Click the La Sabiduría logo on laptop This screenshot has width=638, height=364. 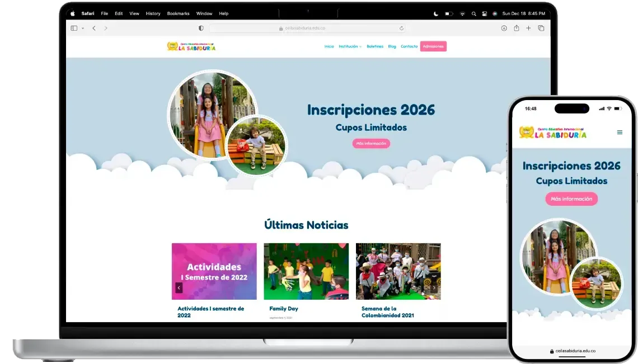(x=191, y=46)
